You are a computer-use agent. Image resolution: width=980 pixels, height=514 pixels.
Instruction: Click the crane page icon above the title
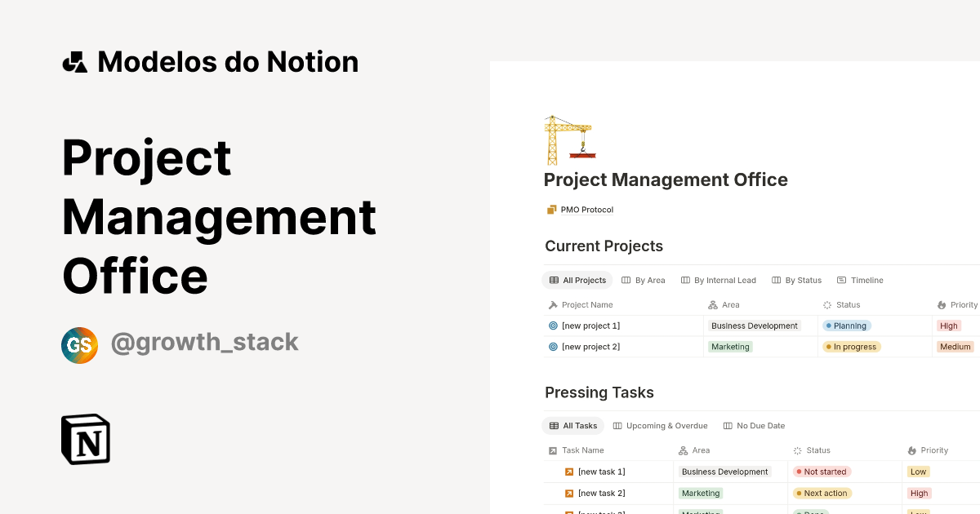[569, 139]
